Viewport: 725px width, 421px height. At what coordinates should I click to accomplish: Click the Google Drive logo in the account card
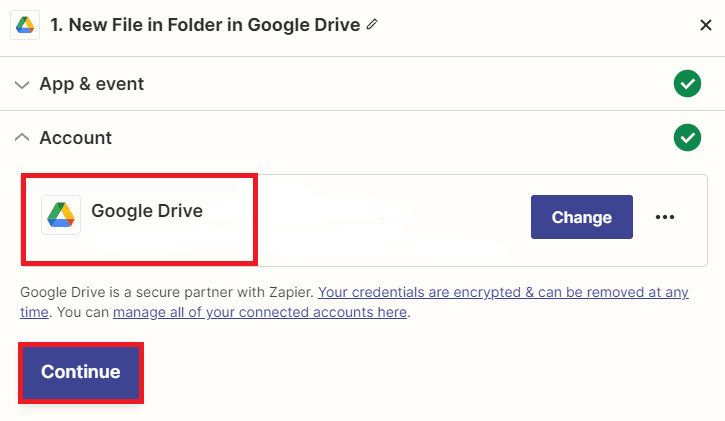61,214
